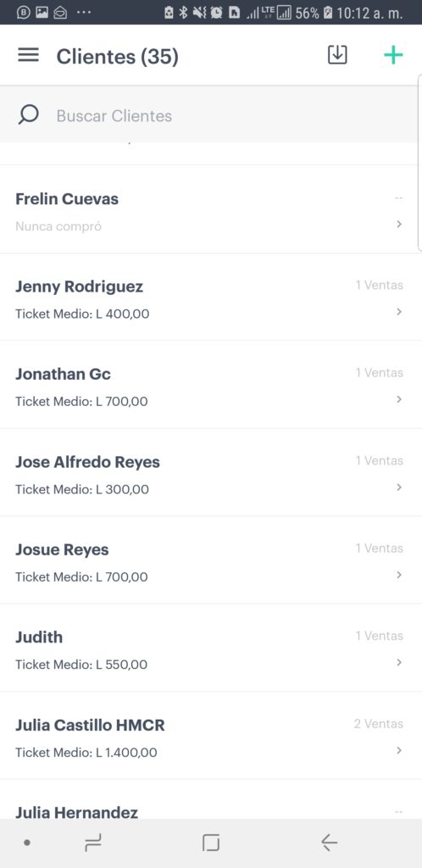Screen dimensions: 422x868
Task: Tap Judith's chevron arrow
Action: pyautogui.click(x=399, y=663)
